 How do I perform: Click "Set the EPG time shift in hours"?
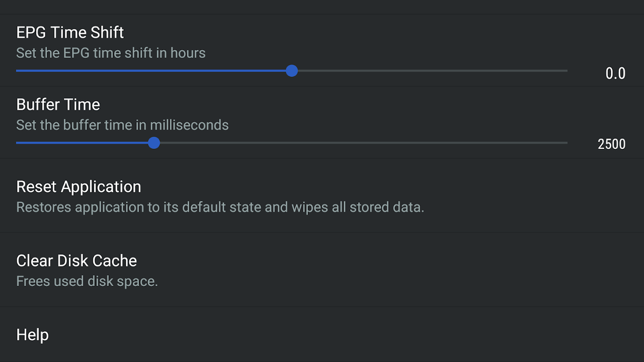(111, 53)
